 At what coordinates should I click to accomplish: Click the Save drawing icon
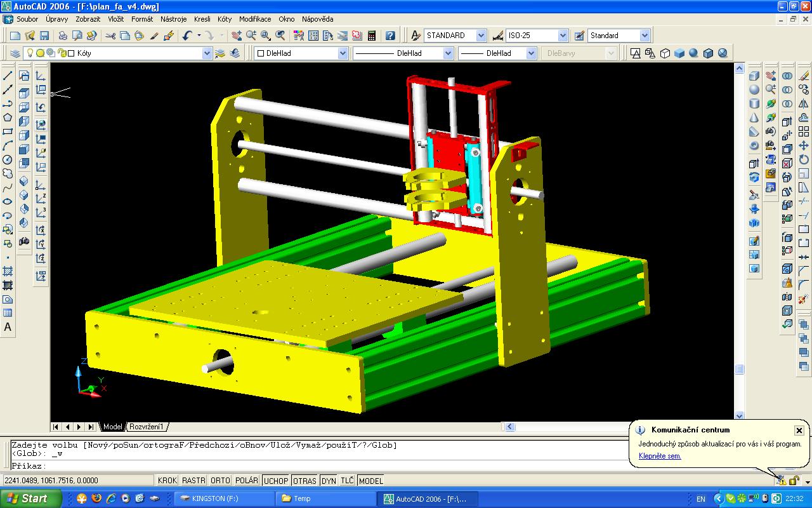[44, 36]
